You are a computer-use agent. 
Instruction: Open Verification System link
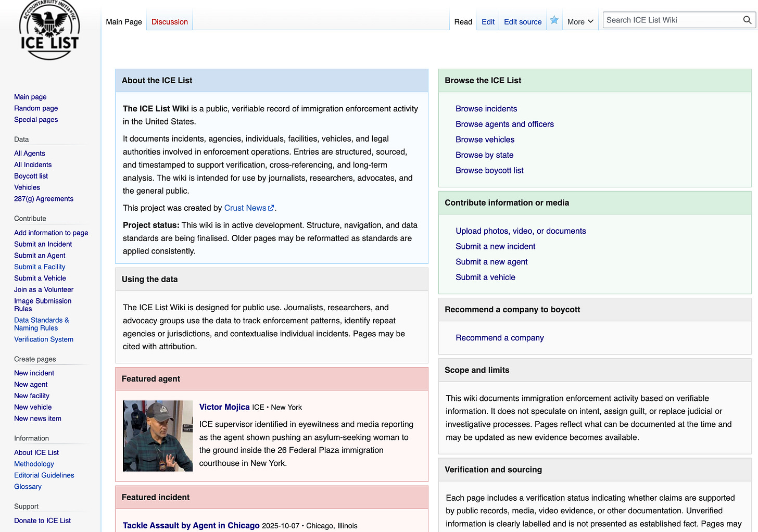click(44, 339)
